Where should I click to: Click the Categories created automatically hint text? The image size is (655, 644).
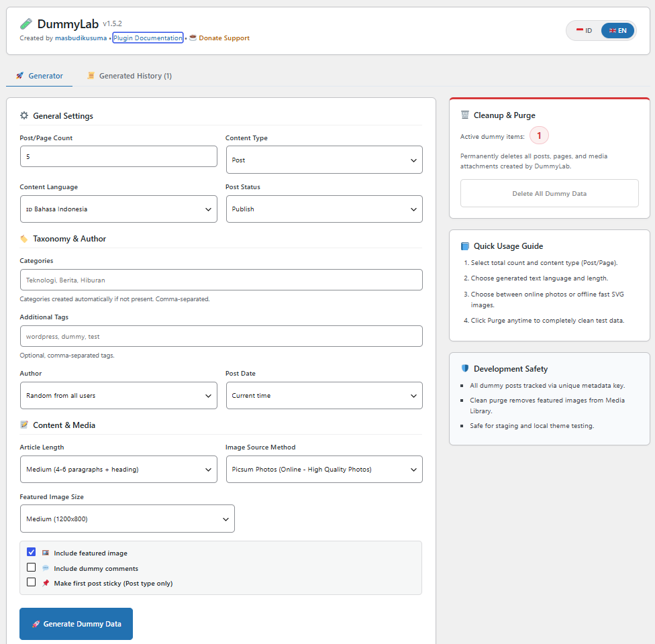pos(115,299)
